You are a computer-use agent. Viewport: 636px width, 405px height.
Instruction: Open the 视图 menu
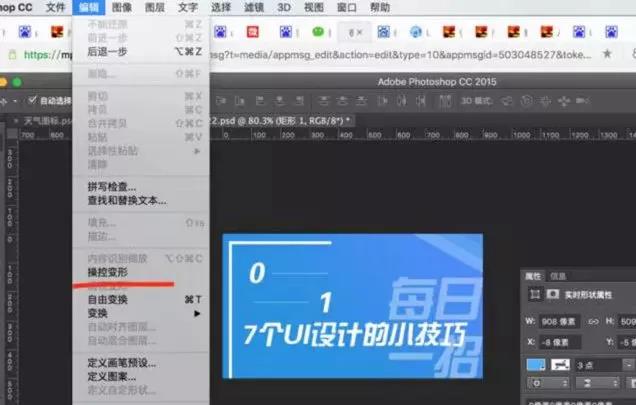point(314,7)
